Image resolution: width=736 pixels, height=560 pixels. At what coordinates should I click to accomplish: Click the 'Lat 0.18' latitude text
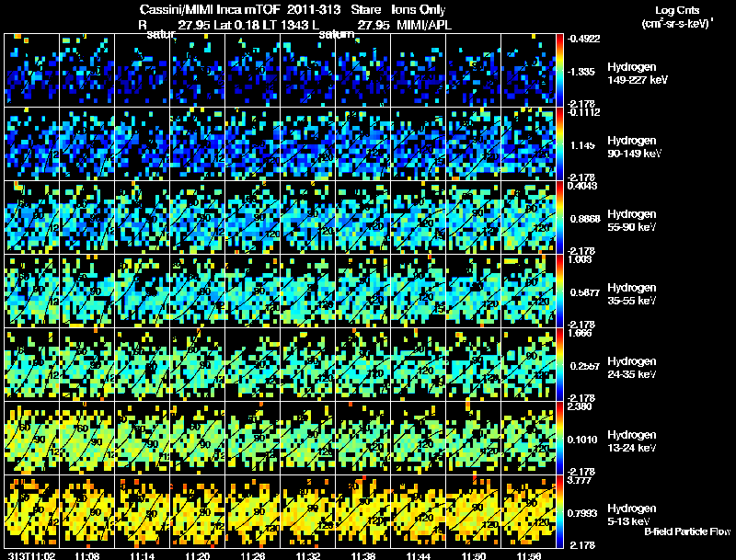[236, 25]
